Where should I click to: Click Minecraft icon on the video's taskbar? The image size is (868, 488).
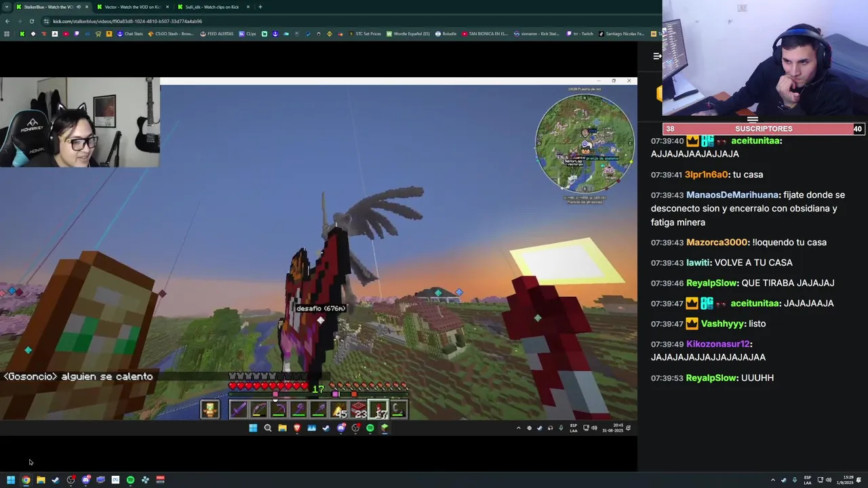(x=384, y=428)
